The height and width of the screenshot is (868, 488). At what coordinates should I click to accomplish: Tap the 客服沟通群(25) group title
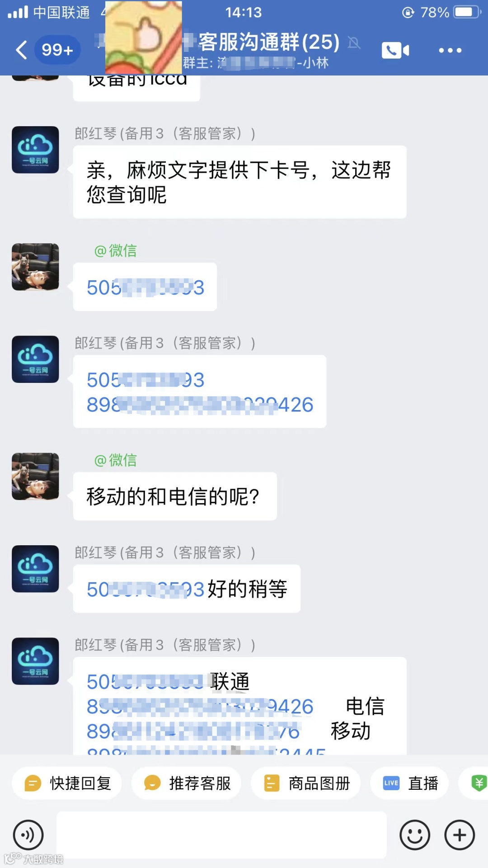(x=269, y=42)
